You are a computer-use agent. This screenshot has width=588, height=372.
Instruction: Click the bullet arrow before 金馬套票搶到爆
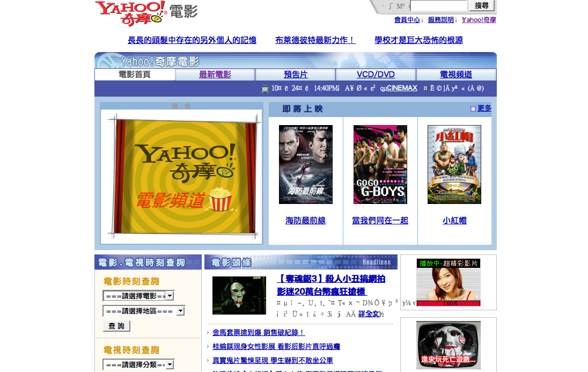(208, 332)
